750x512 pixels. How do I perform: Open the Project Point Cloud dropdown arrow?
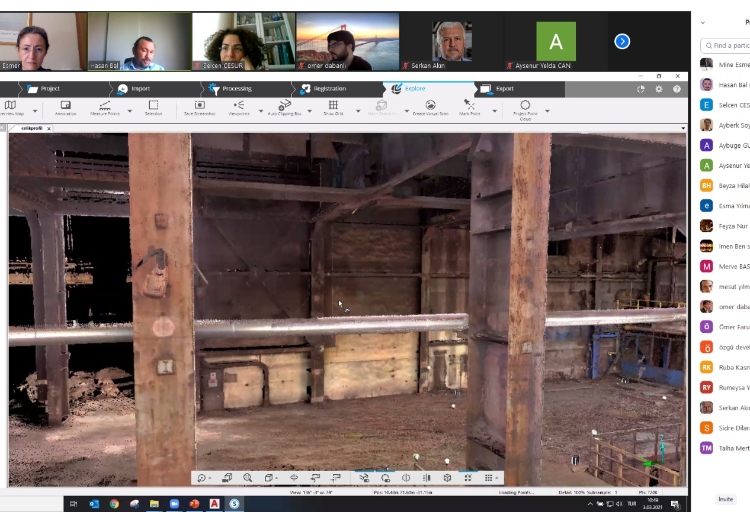[547, 110]
